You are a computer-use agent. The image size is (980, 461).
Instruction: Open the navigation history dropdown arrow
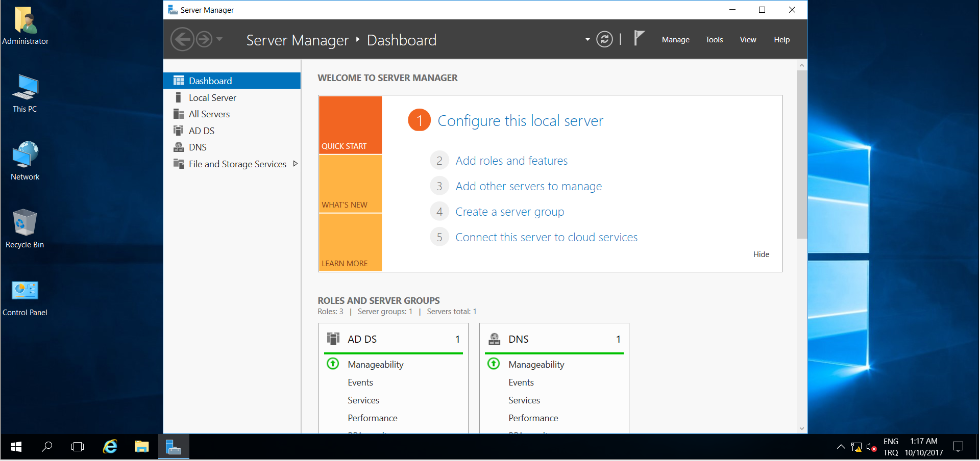pyautogui.click(x=219, y=39)
